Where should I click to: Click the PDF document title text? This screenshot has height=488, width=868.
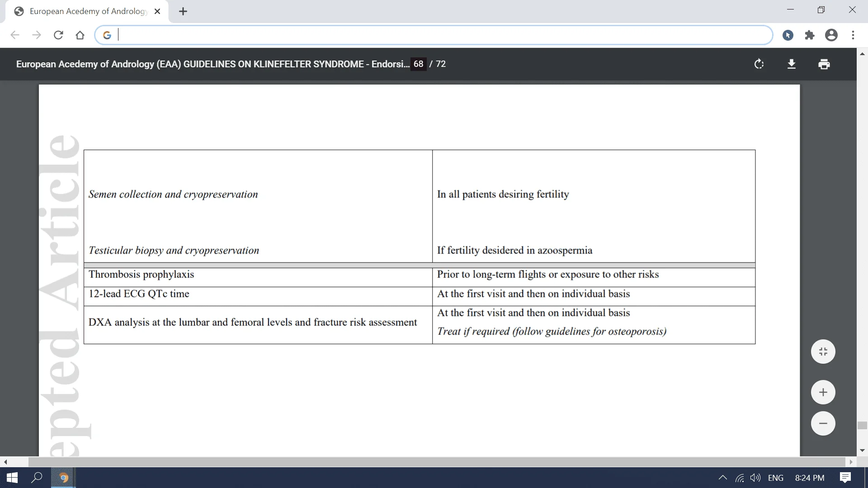point(212,64)
